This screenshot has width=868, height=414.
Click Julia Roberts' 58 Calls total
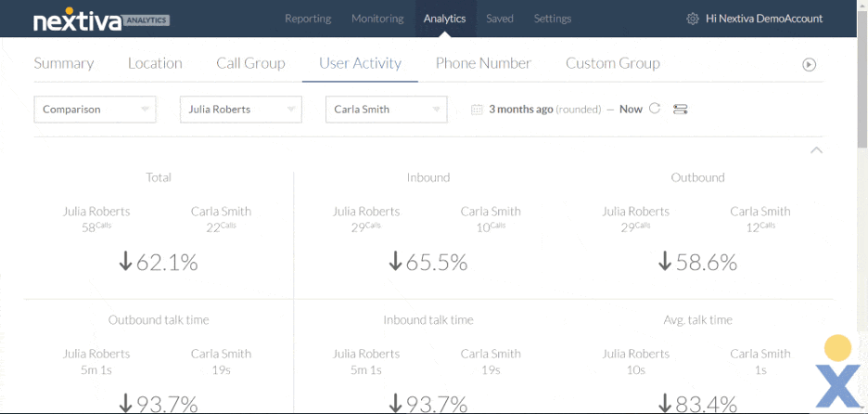click(x=96, y=226)
